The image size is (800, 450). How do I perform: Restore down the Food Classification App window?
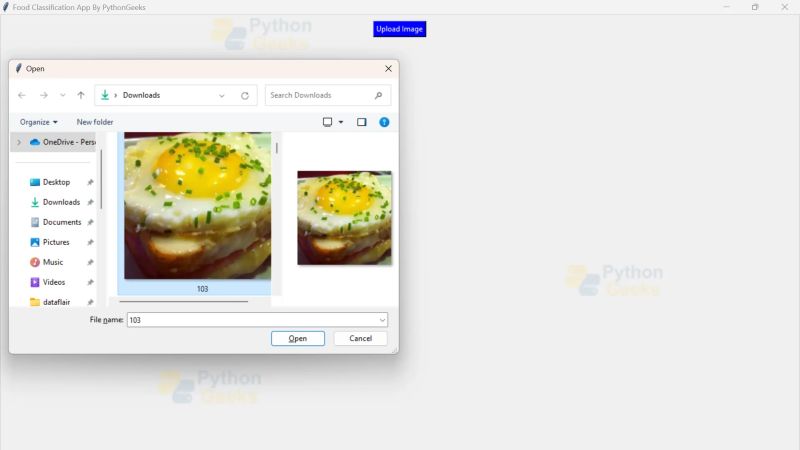(755, 7)
